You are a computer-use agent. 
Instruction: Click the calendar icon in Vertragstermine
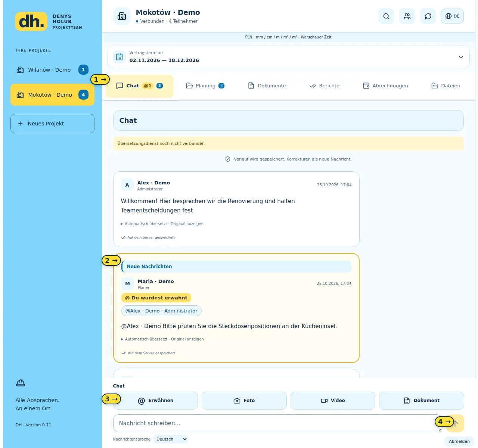point(119,57)
